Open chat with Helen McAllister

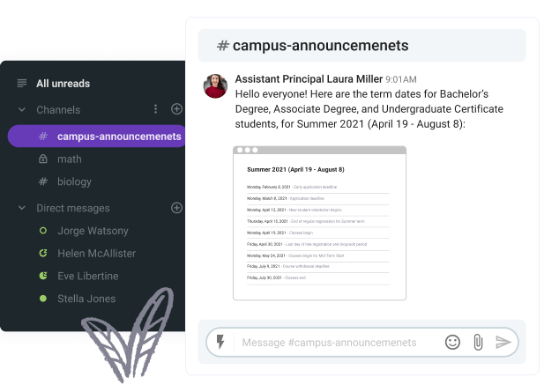(96, 253)
